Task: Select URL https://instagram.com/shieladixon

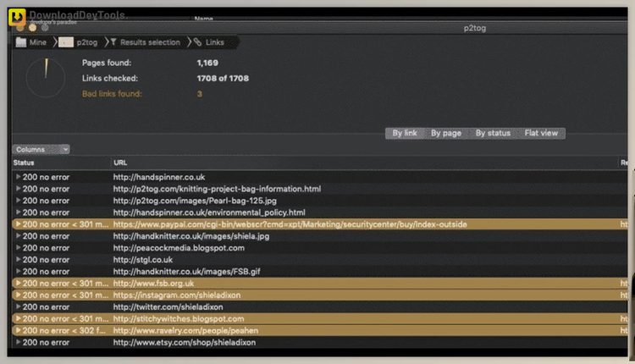Action: pyautogui.click(x=177, y=295)
